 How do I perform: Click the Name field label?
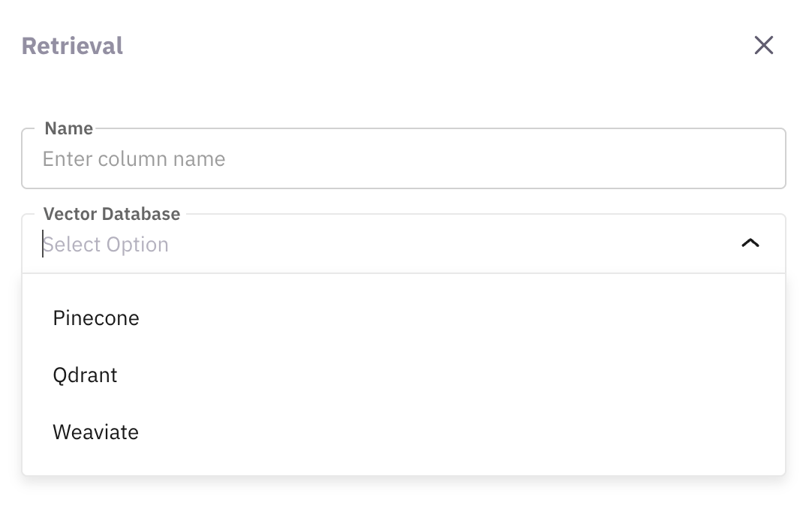(x=68, y=128)
